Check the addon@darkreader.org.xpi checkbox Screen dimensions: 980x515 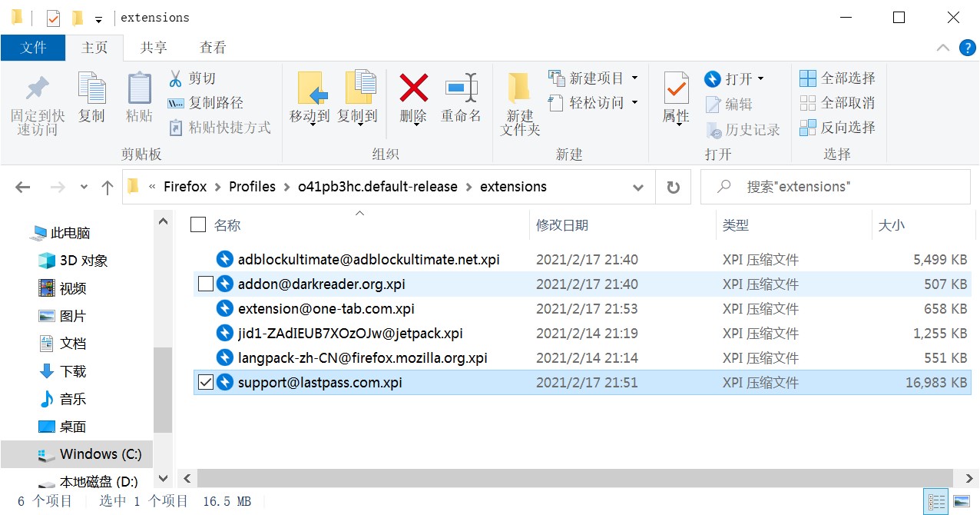pyautogui.click(x=205, y=284)
